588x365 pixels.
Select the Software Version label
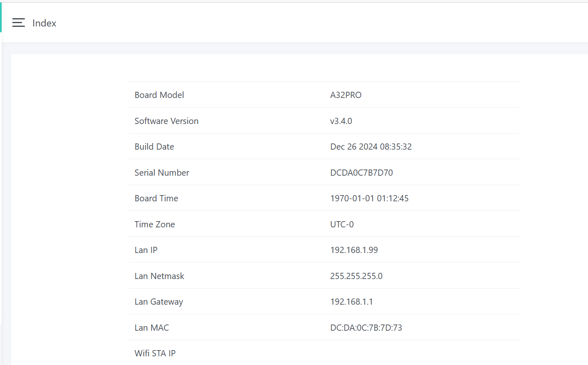point(166,121)
